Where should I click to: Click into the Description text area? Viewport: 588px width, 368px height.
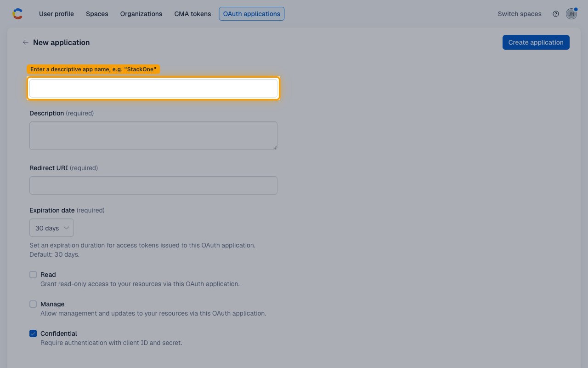153,136
